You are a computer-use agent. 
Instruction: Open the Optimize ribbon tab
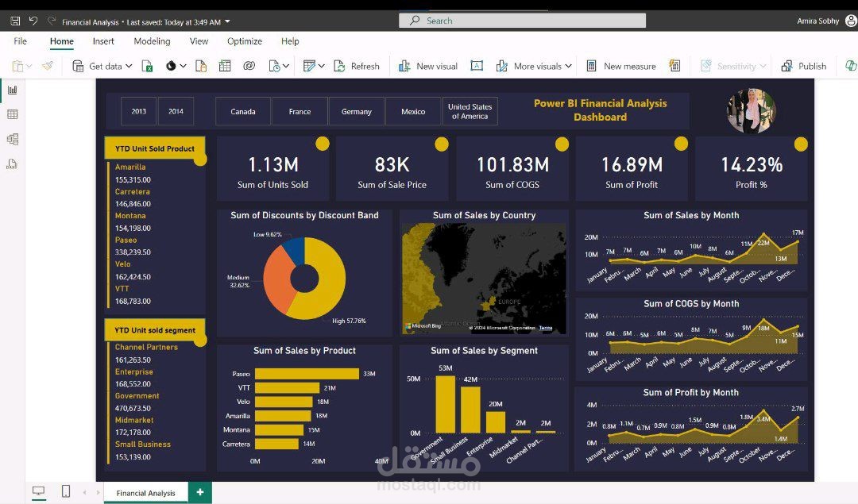click(x=245, y=41)
